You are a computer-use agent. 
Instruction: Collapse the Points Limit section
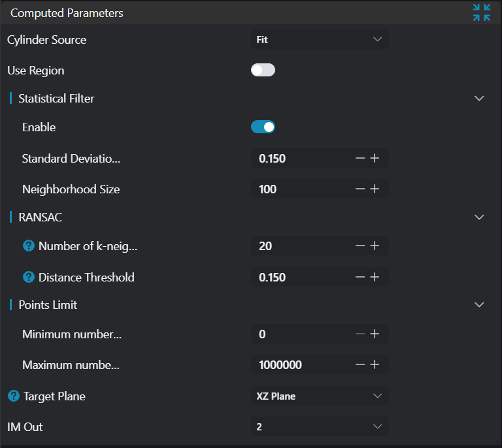click(479, 305)
